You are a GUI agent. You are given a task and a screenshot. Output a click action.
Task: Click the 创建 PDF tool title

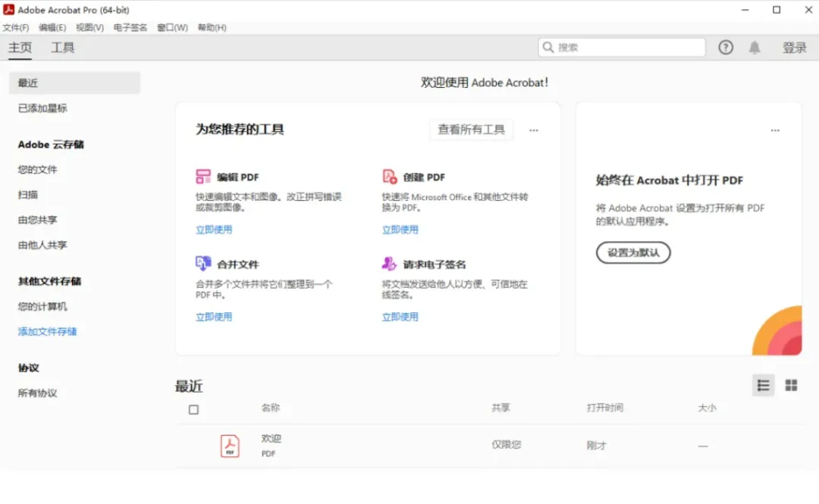pyautogui.click(x=424, y=177)
